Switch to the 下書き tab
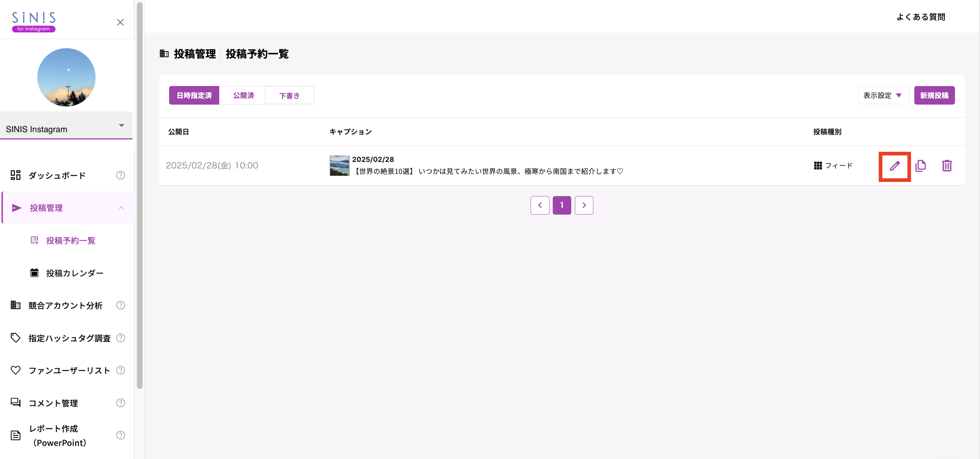Image resolution: width=980 pixels, height=459 pixels. [290, 95]
